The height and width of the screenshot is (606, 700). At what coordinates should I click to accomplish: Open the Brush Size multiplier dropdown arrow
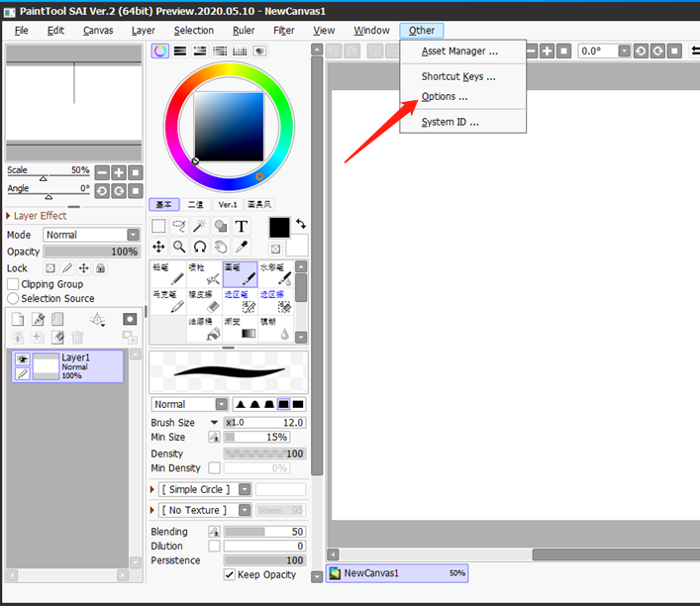[x=214, y=422]
